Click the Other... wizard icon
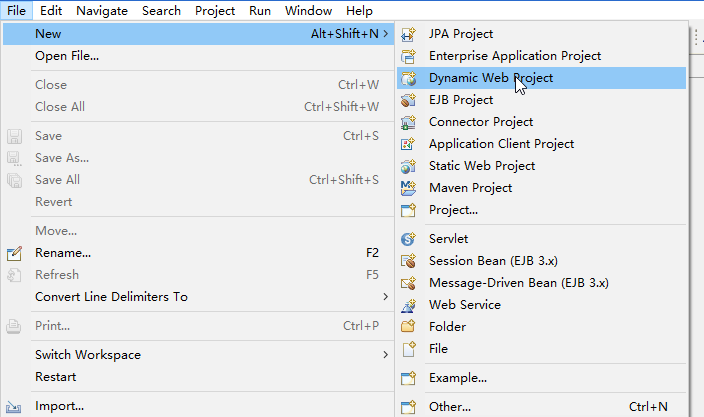704x417 pixels. click(x=408, y=407)
